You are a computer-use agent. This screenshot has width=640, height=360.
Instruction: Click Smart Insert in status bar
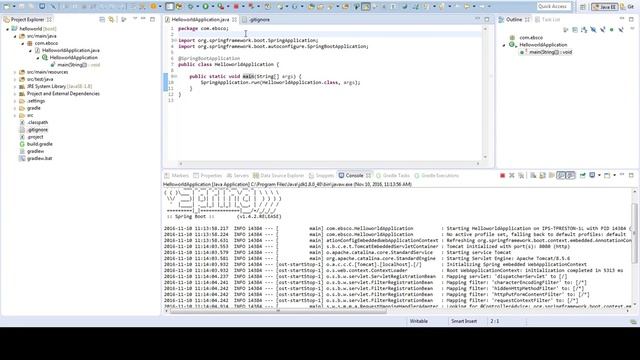[464, 321]
